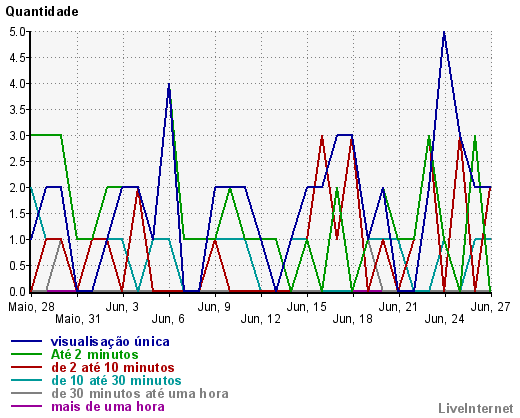Click the 'visualisação única' legend label
The height and width of the screenshot is (418, 520).
coord(110,342)
